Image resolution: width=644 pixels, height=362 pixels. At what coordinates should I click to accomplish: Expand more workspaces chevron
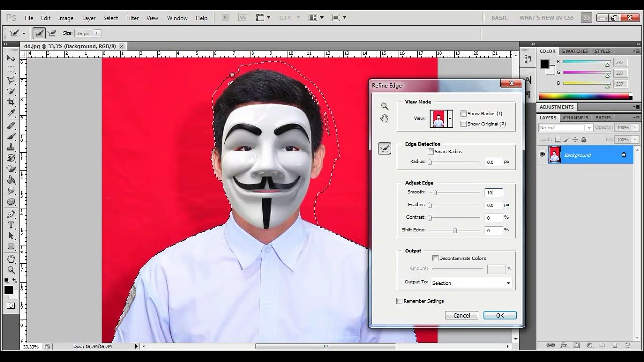586,18
